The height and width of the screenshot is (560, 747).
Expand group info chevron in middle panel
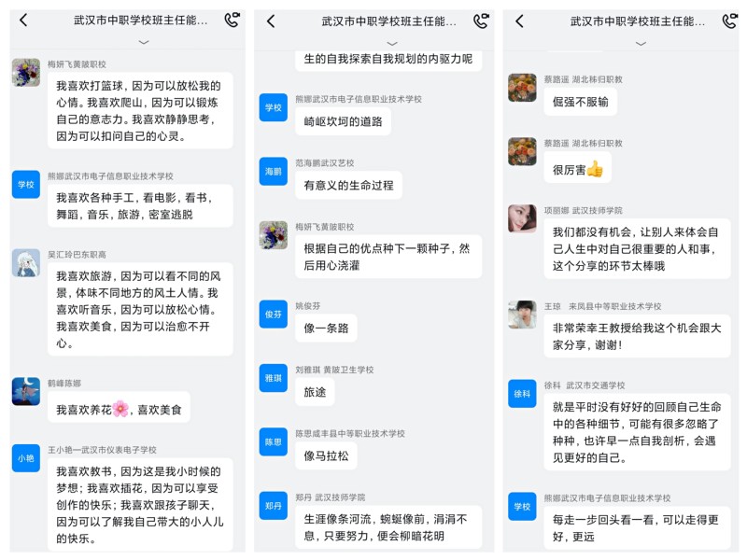pyautogui.click(x=392, y=43)
